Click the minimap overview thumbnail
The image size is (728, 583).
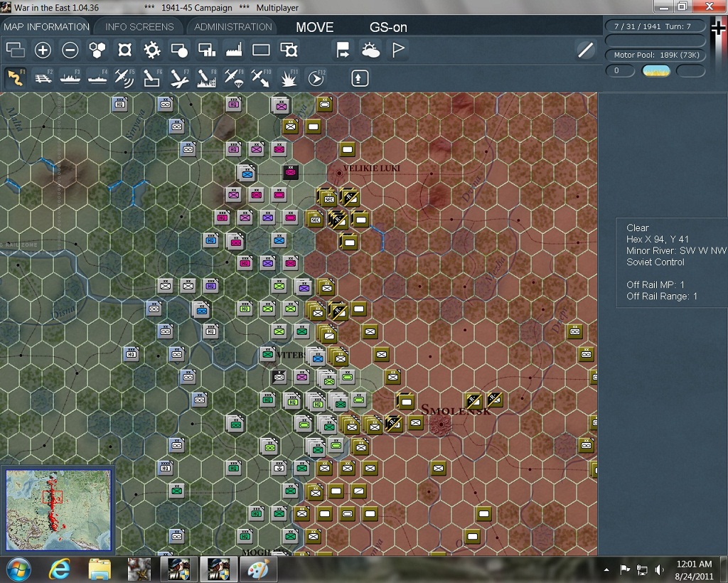[x=58, y=509]
